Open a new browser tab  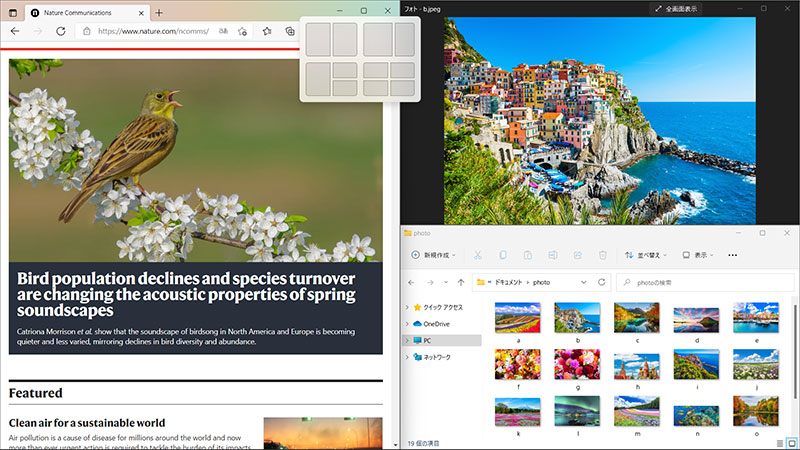[x=159, y=12]
